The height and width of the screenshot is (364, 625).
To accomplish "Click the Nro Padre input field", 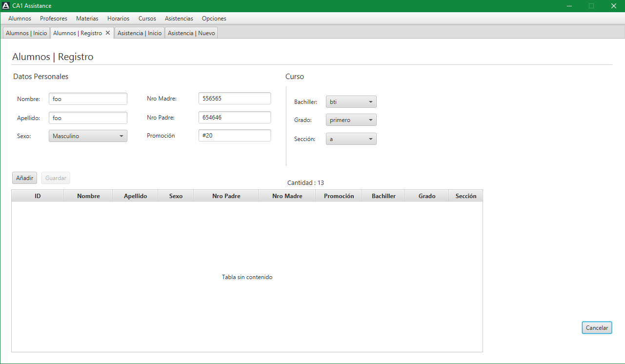I will pyautogui.click(x=235, y=117).
